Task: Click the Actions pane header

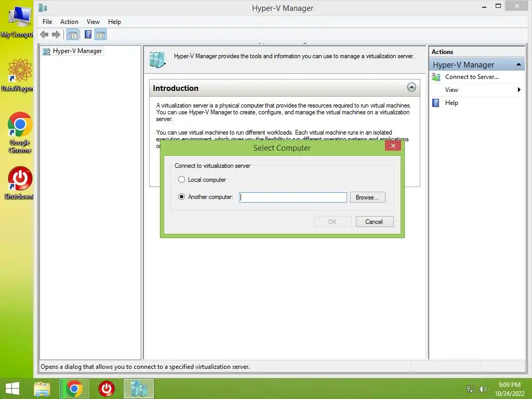Action: tap(442, 52)
